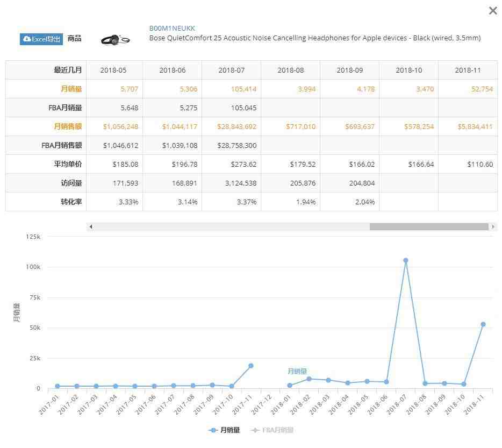Click the 2018-01 chart data point
Screen dimensions: 502x448
(x=290, y=385)
